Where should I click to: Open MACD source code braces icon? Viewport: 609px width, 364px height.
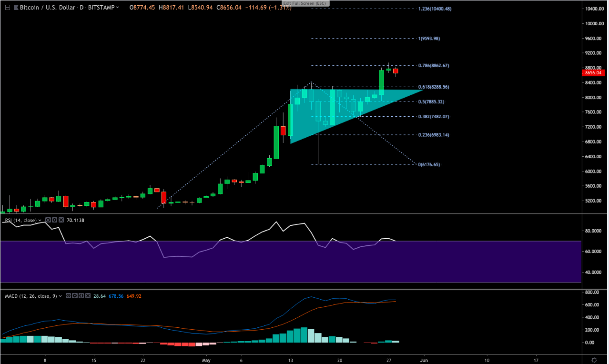coord(81,296)
